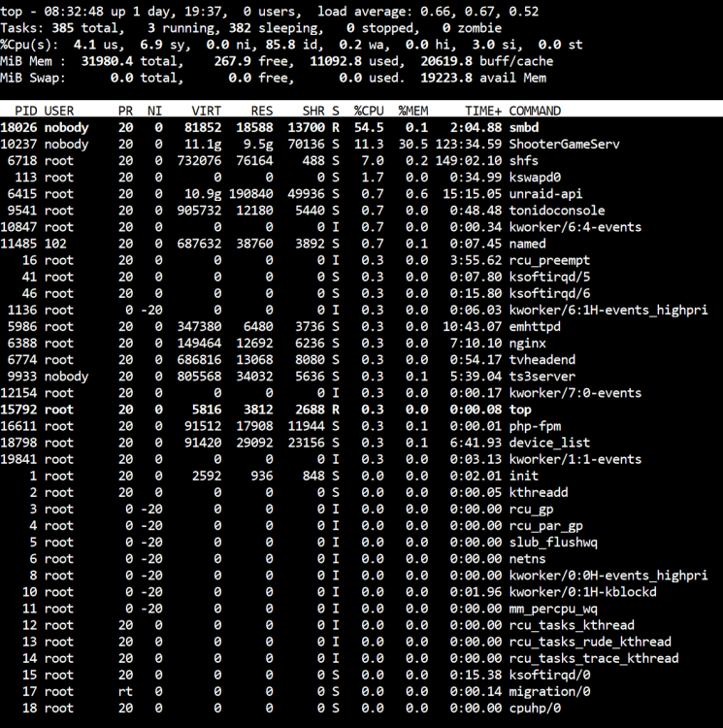Click the slub_flushwq process name

click(x=553, y=543)
